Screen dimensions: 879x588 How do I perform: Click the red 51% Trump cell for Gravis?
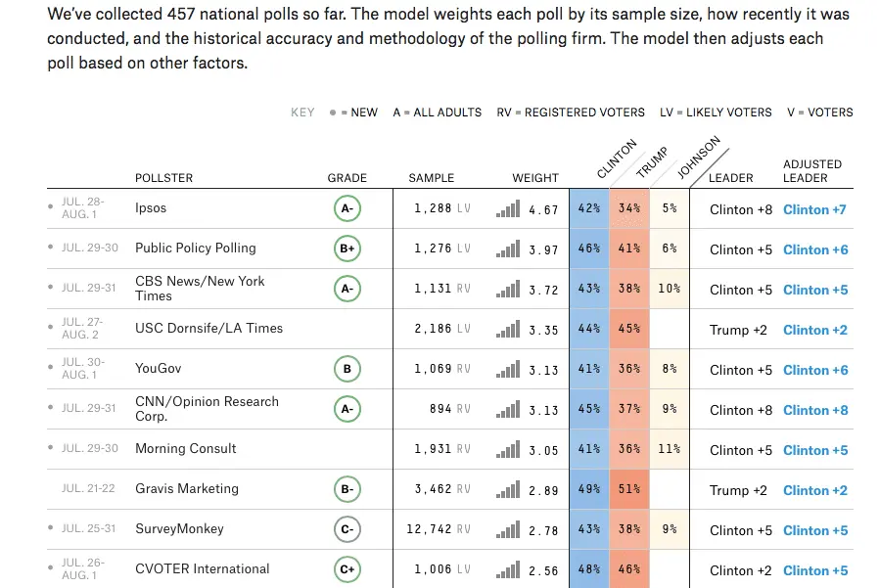click(x=628, y=490)
